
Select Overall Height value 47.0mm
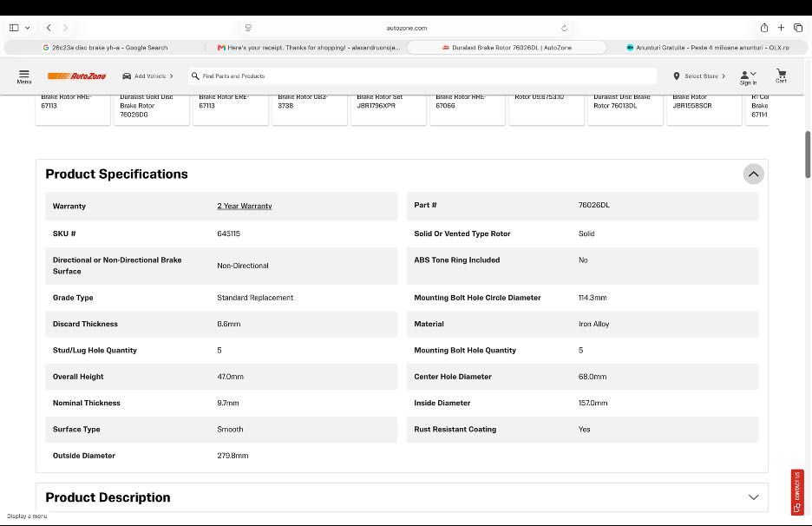(x=231, y=377)
